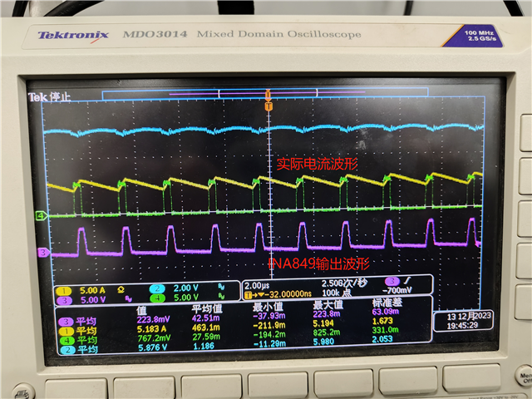532x399 pixels.
Task: Click the 767.2mV channel 4 mean value
Action: 154,338
